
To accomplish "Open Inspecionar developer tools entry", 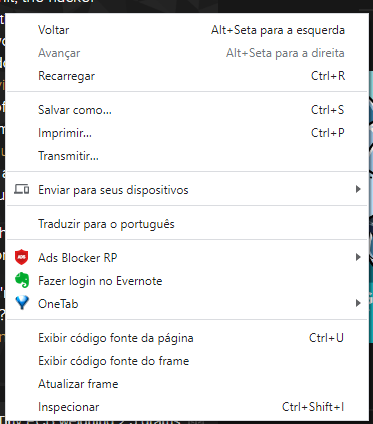I will (x=187, y=407).
